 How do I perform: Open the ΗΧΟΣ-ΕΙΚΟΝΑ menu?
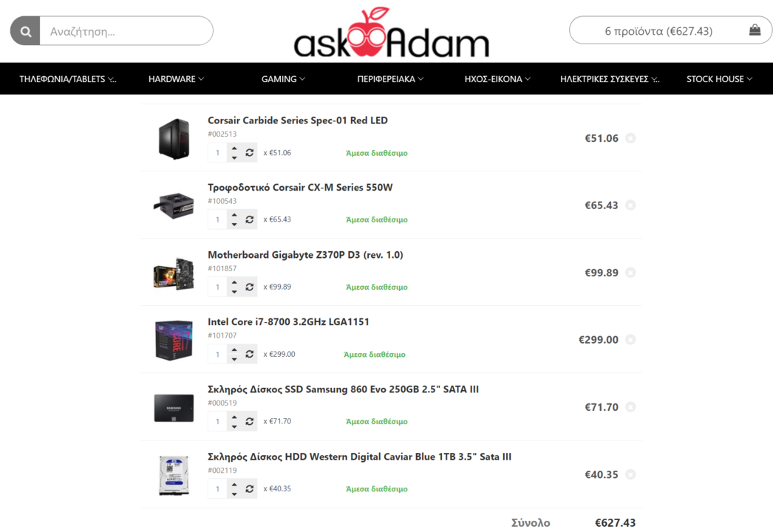(x=497, y=79)
